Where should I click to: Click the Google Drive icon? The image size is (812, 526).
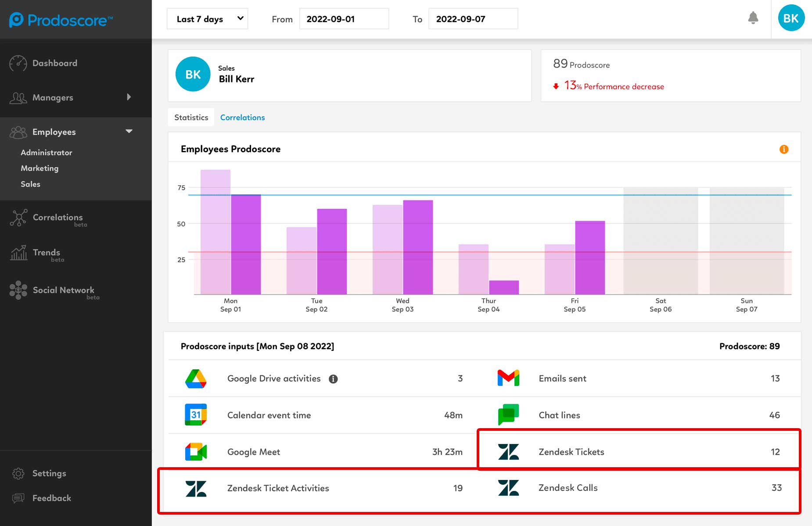196,379
